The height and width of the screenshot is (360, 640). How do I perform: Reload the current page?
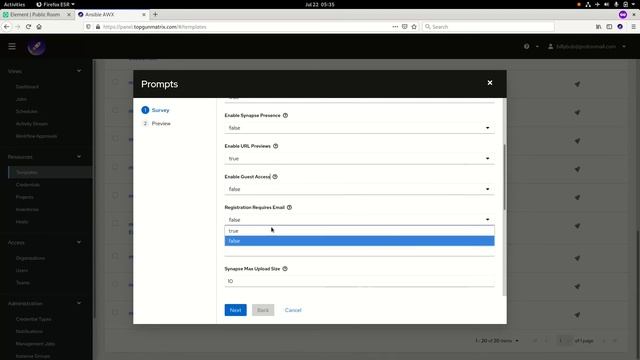28,27
